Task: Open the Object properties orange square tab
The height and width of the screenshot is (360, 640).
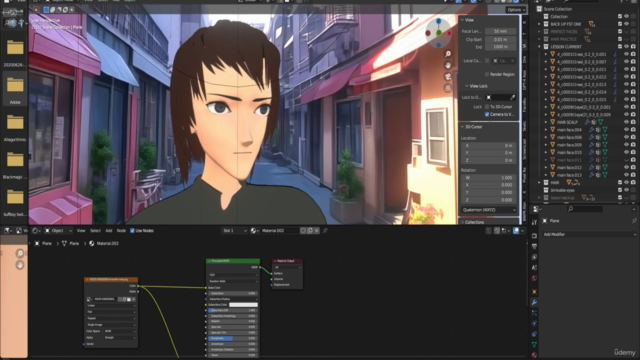Action: (x=534, y=292)
